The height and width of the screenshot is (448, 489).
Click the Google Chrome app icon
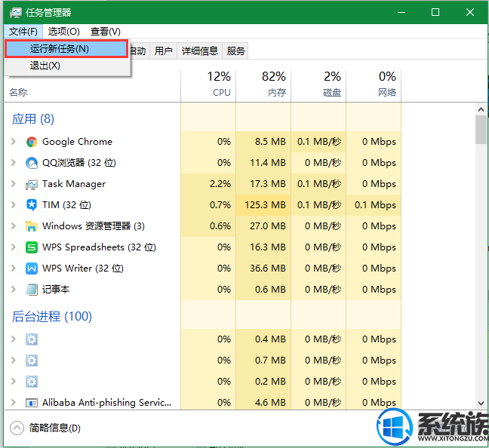coord(32,142)
